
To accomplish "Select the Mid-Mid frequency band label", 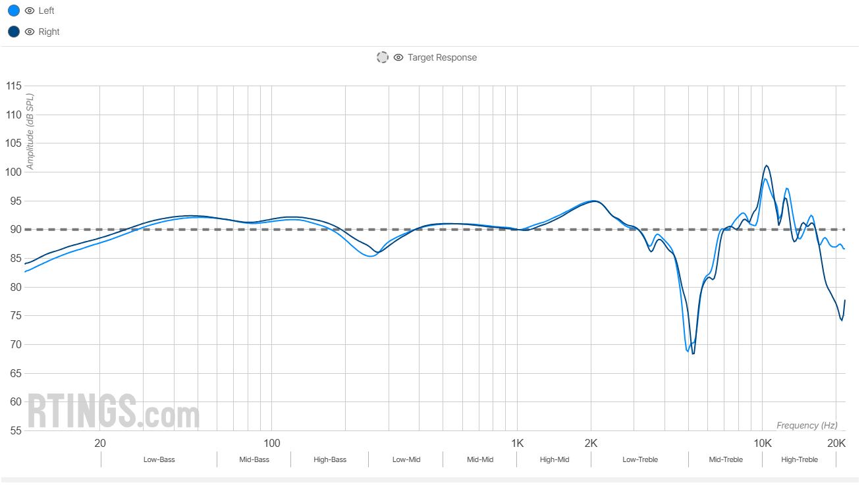I will point(480,459).
